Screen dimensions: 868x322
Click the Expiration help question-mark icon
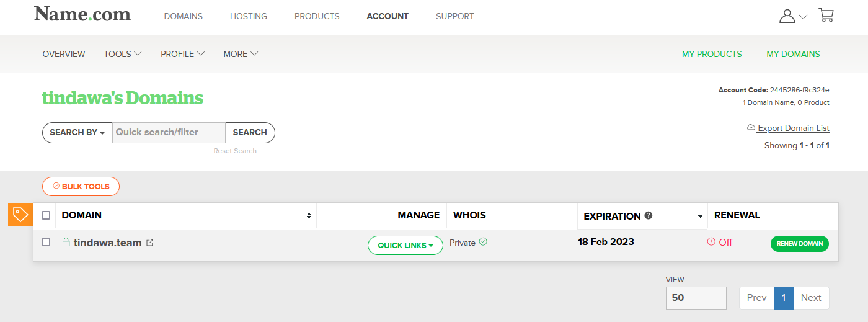(x=649, y=215)
